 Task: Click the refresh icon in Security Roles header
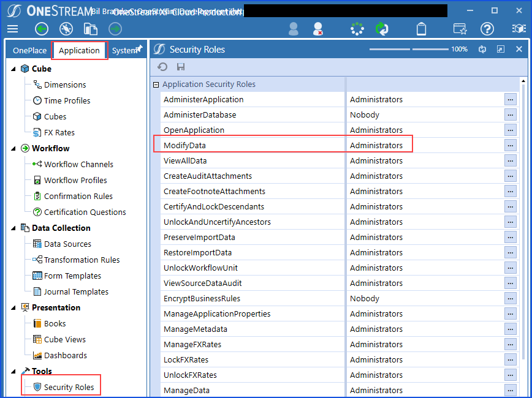482,50
